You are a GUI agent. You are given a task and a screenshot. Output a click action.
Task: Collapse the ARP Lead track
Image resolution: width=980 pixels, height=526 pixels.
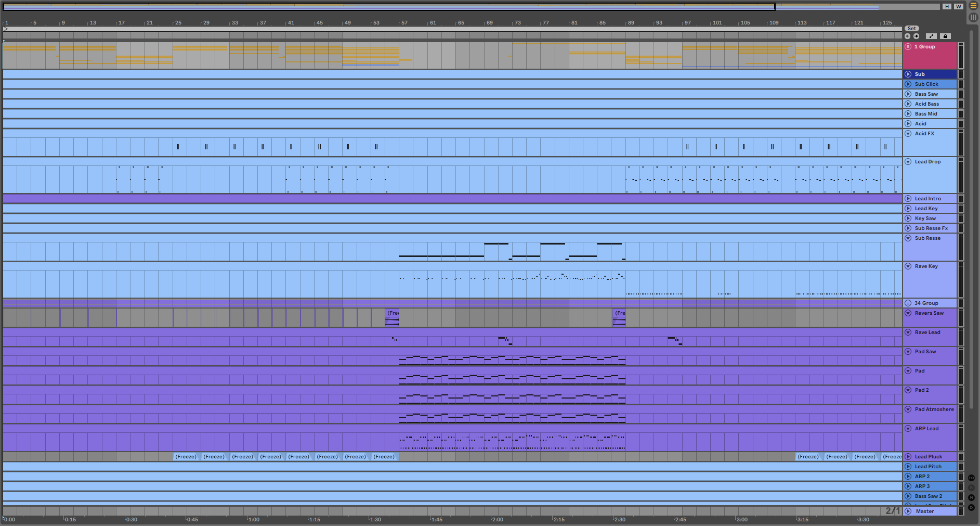pos(908,429)
